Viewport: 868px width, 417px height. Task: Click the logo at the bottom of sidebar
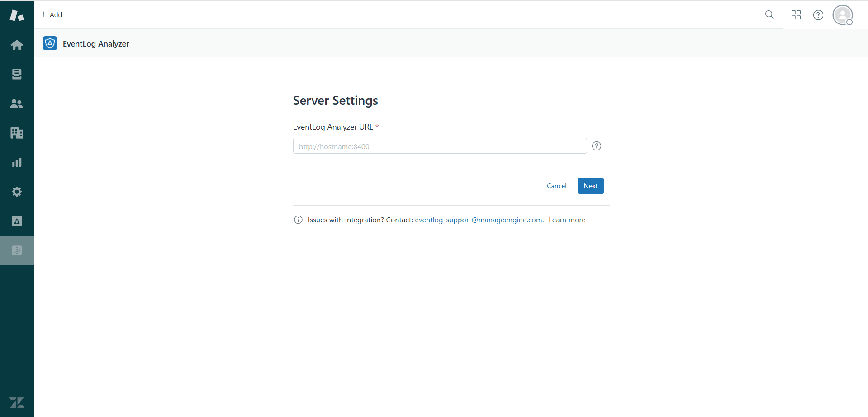tap(17, 403)
